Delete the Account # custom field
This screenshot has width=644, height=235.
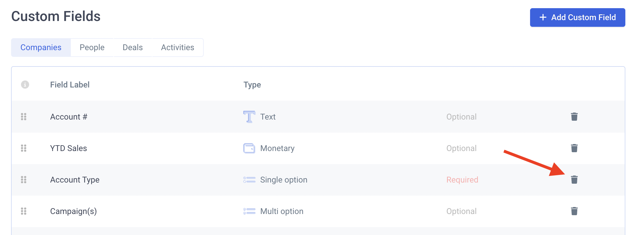(x=574, y=117)
